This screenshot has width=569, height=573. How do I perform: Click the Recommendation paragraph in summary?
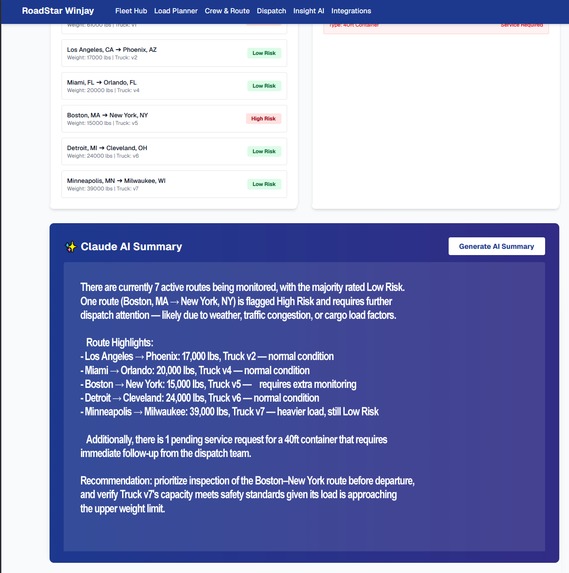click(x=247, y=494)
